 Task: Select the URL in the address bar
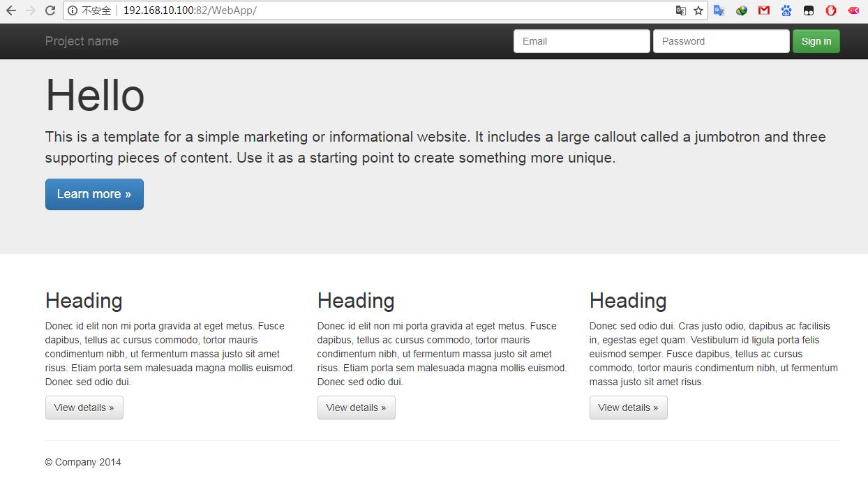click(349, 10)
